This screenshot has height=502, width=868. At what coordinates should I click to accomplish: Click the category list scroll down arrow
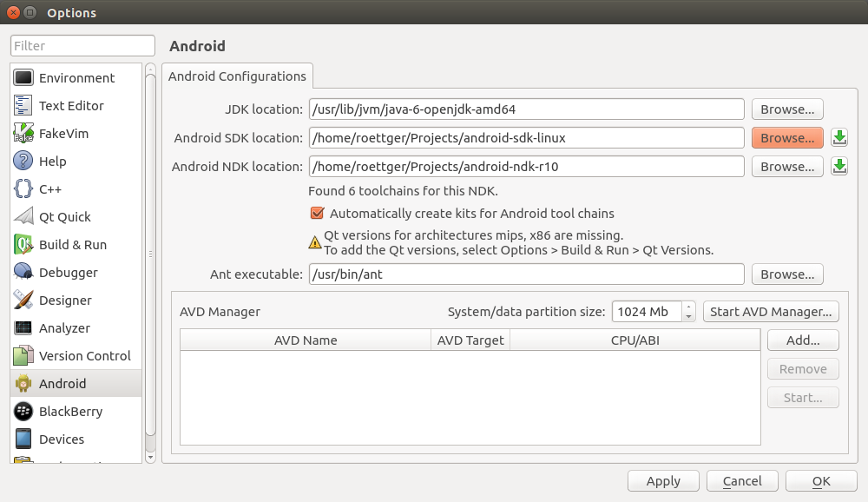[x=150, y=458]
